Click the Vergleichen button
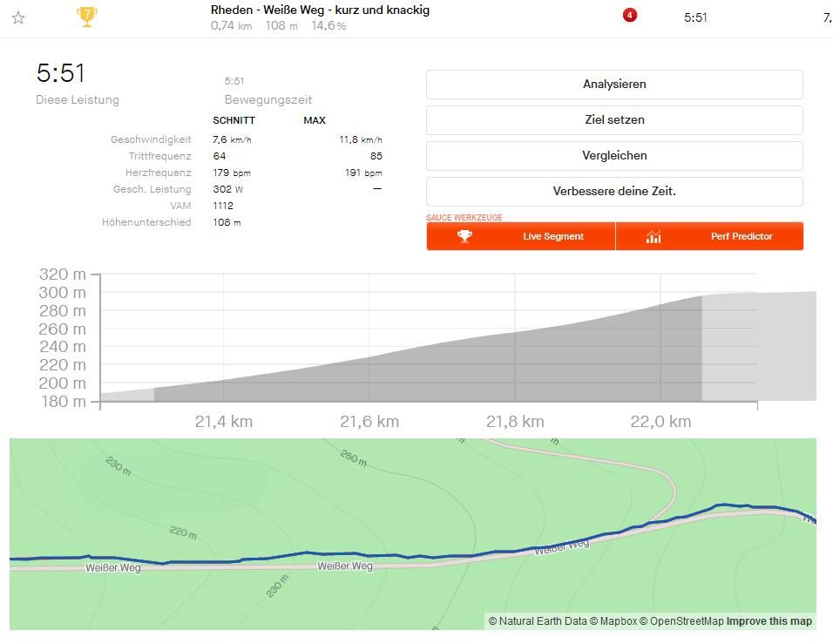The height and width of the screenshot is (644, 833). coord(614,156)
